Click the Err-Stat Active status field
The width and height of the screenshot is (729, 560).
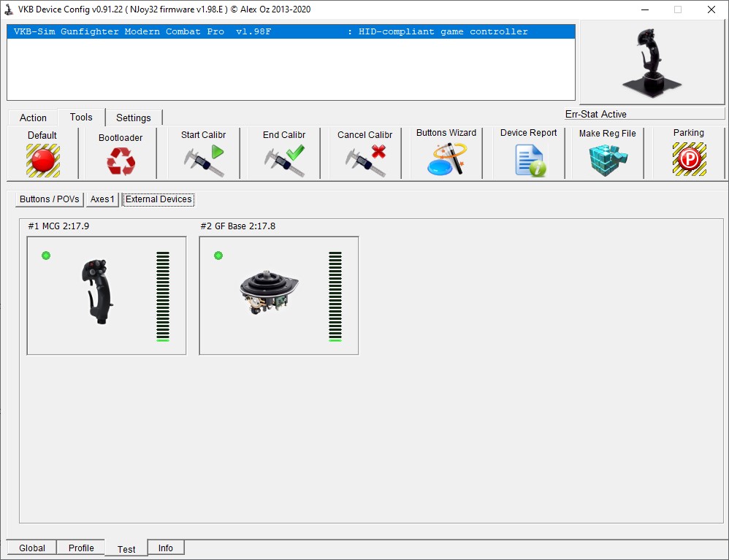pyautogui.click(x=644, y=114)
